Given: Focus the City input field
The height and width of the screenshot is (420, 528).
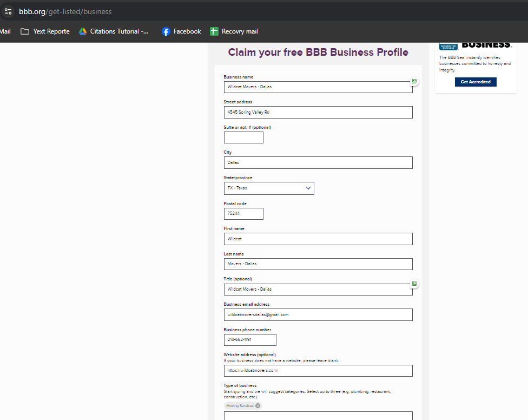Looking at the screenshot, I should coord(318,163).
